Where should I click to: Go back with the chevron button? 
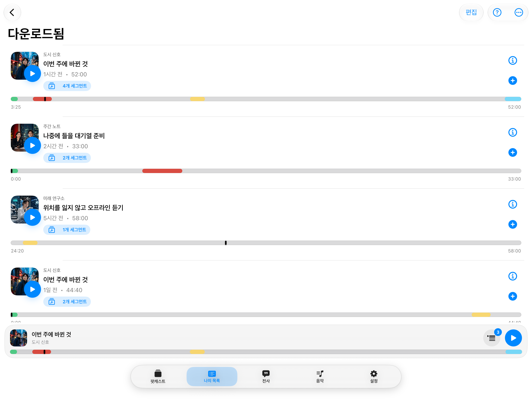(x=12, y=12)
